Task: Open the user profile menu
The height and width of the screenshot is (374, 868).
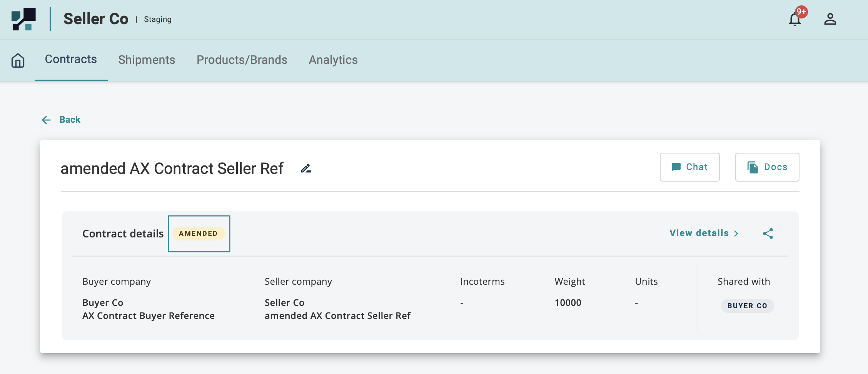Action: pos(830,19)
